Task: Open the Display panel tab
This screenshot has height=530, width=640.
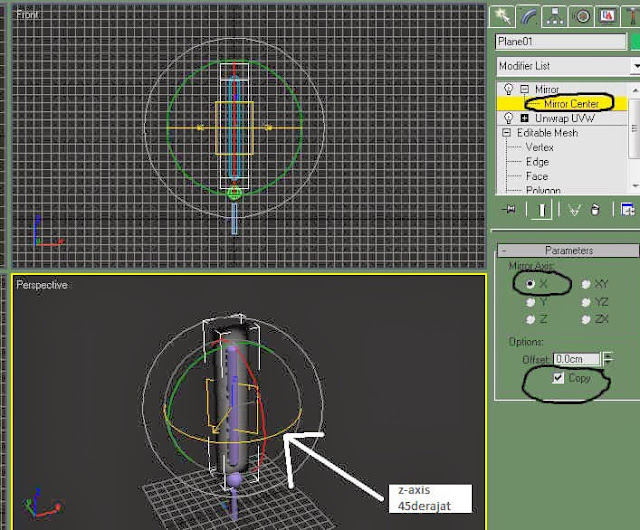Action: pos(607,17)
